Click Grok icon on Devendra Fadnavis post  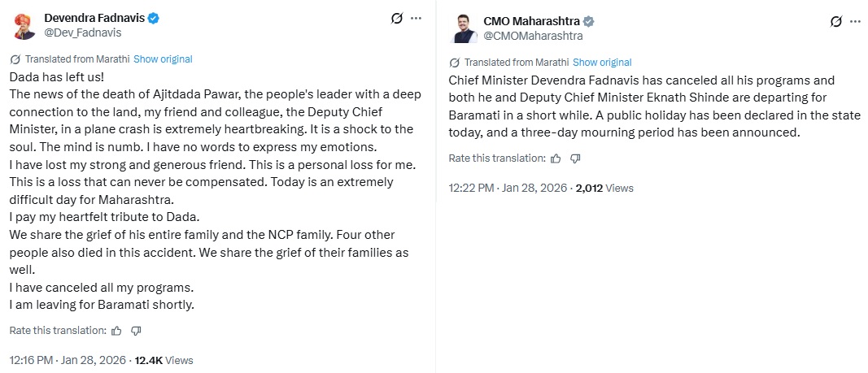(x=396, y=18)
